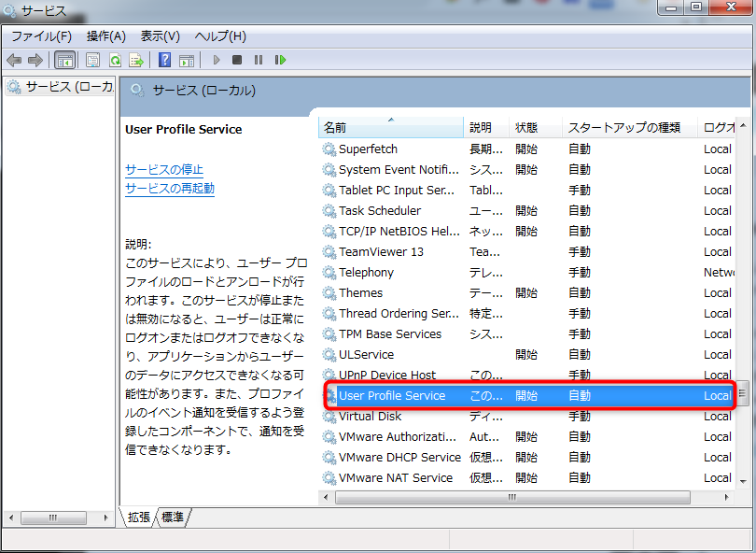This screenshot has height=553, width=756.
Task: Click the services list horizontal scrollbar thumb
Action: (512, 497)
